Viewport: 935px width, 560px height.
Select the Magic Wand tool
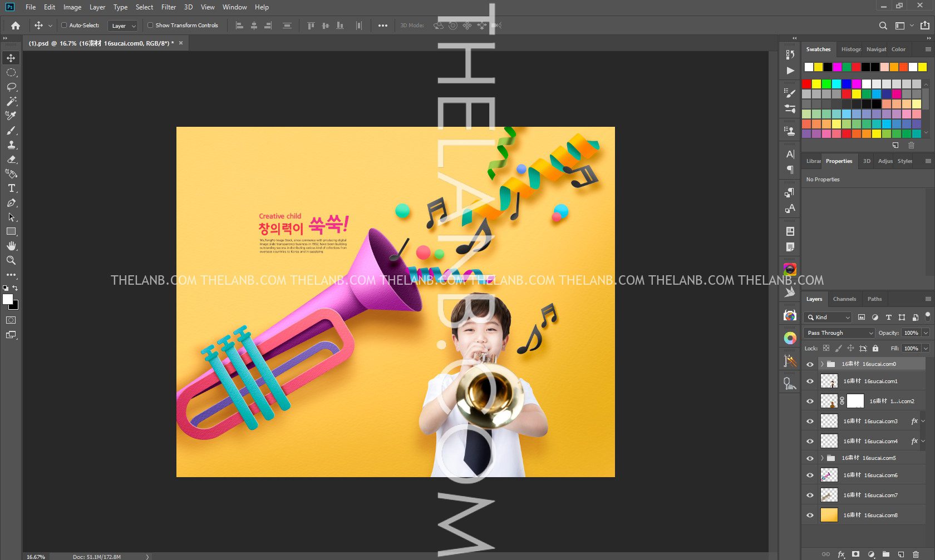click(11, 101)
